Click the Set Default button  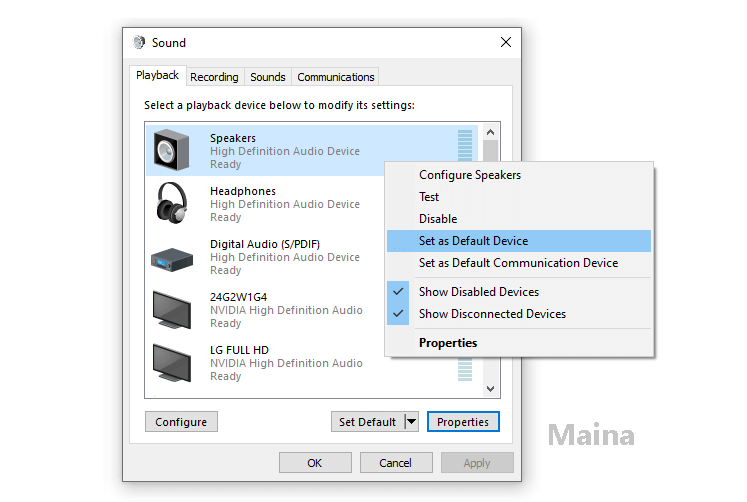pos(367,422)
